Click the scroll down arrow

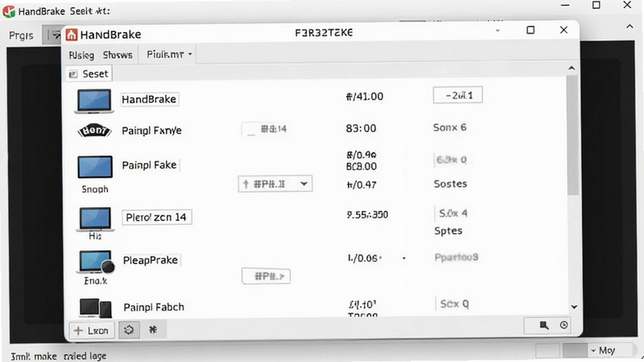coord(574,306)
